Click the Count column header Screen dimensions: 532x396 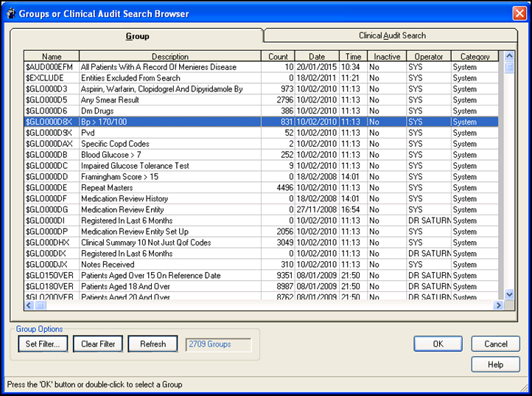[x=278, y=57]
